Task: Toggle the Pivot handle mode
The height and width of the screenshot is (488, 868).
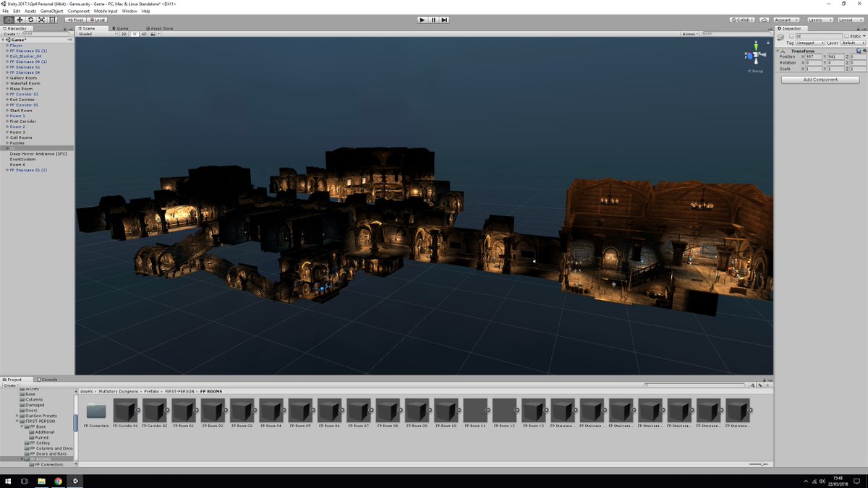Action: [76, 20]
